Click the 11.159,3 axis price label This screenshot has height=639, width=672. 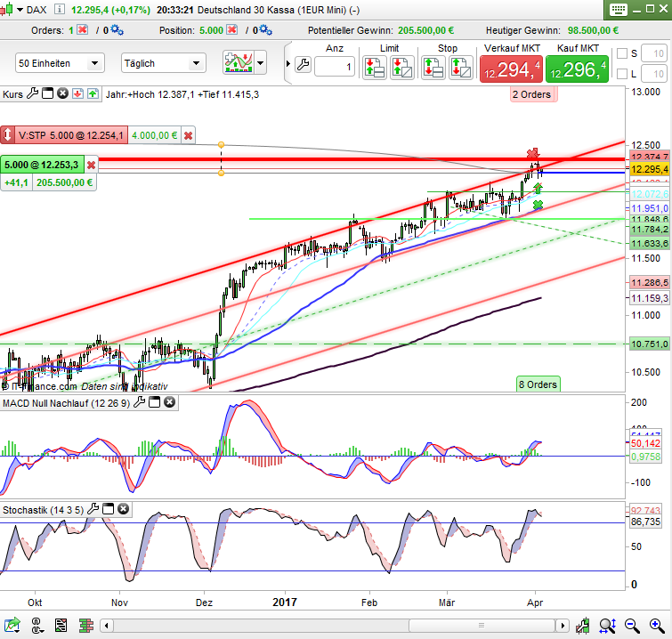point(649,298)
